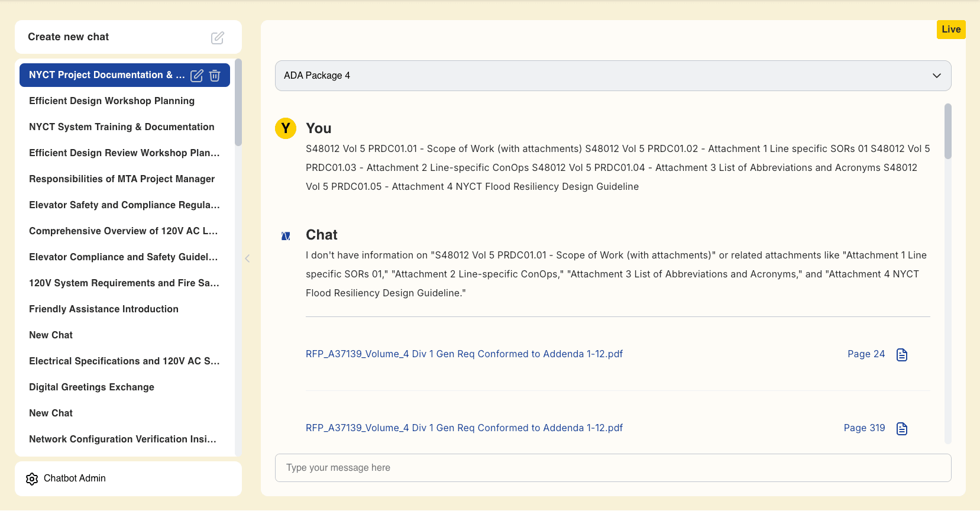Viewport: 980px width, 511px height.
Task: Click the Page 319 reference
Action: (x=864, y=428)
